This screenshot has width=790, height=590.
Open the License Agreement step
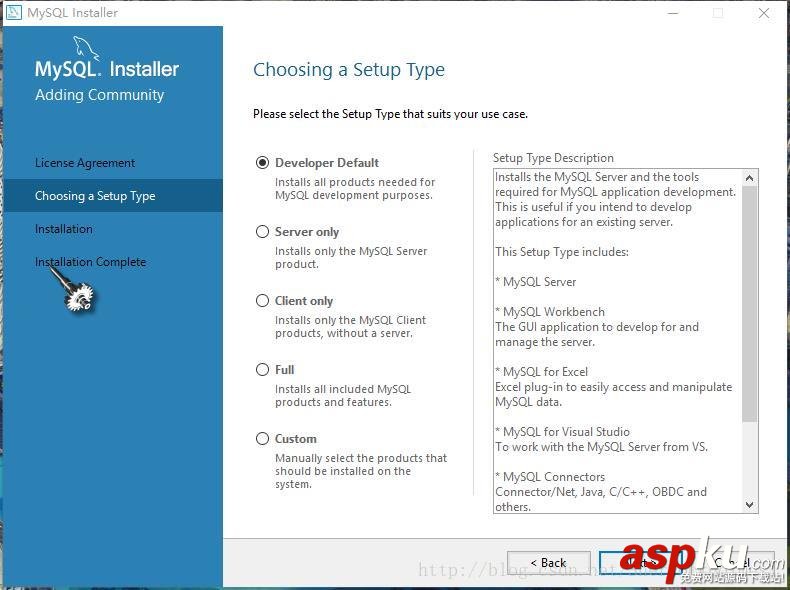click(85, 163)
